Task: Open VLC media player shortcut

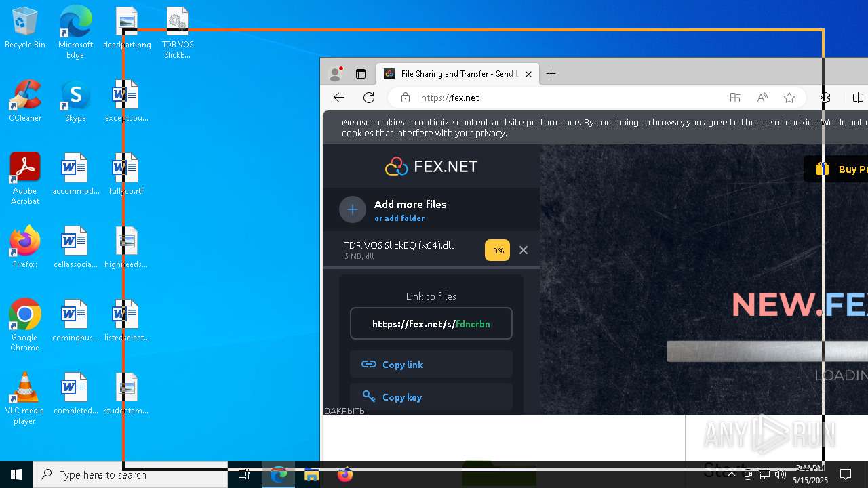Action: [x=25, y=399]
